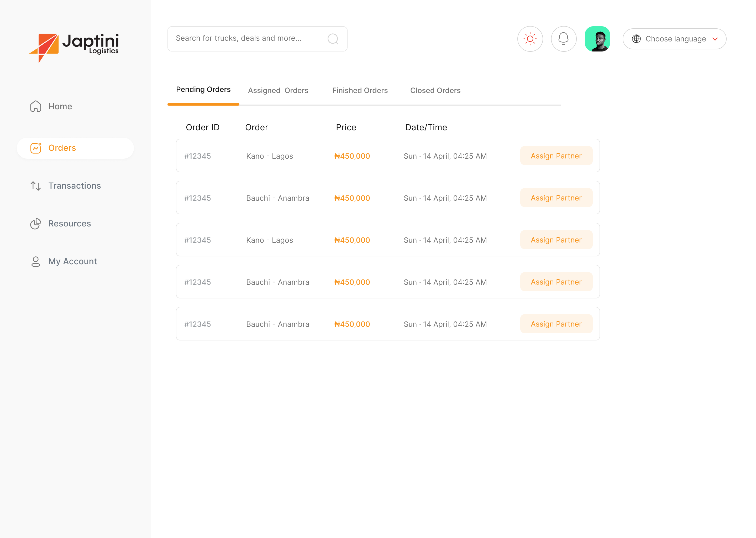
Task: Assign Partner for first Kano - Lagos order
Action: pyautogui.click(x=556, y=156)
